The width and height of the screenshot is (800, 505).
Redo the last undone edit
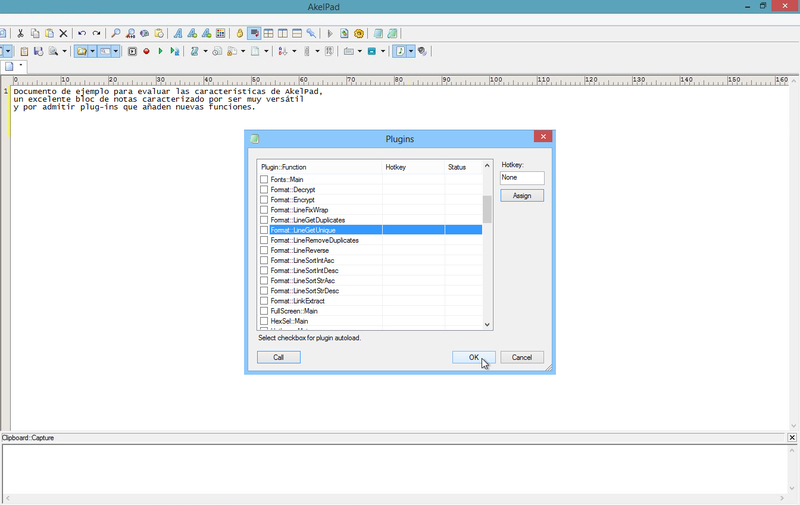96,34
